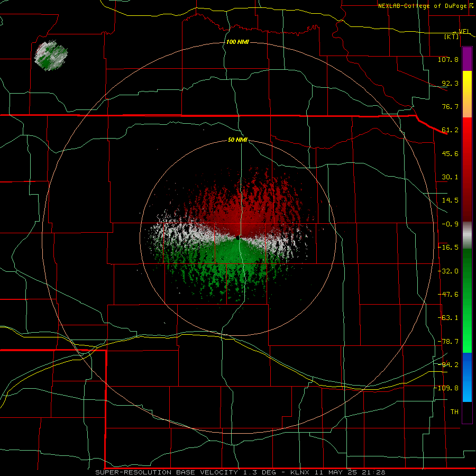Image resolution: width=476 pixels, height=476 pixels.
Task: Pick the yellow-orange segment of color bar
Action: point(467,94)
